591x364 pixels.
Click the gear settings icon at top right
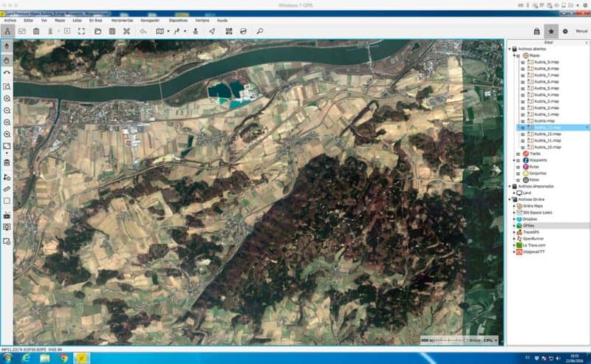[565, 31]
